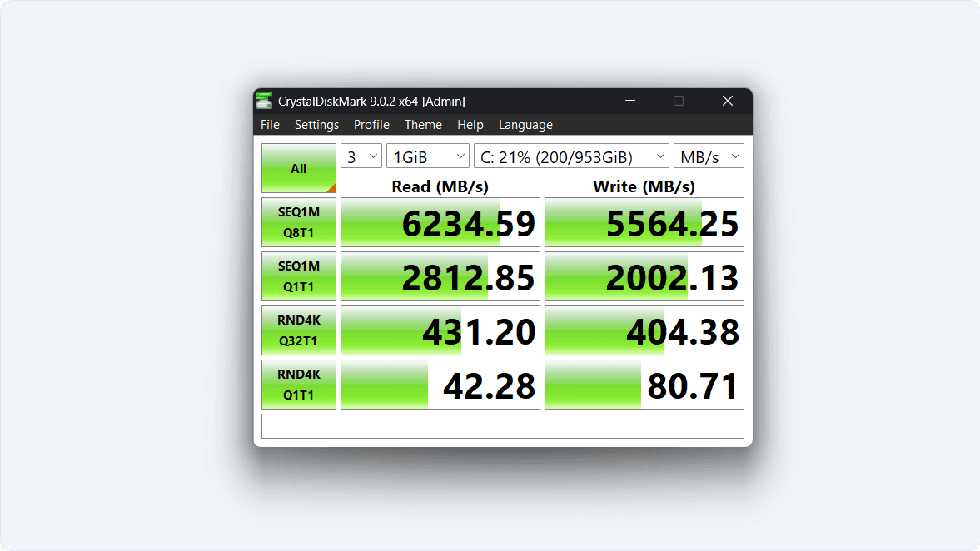Start the SEQ1M Q1T1 test
The width and height of the screenshot is (980, 551).
pos(299,276)
